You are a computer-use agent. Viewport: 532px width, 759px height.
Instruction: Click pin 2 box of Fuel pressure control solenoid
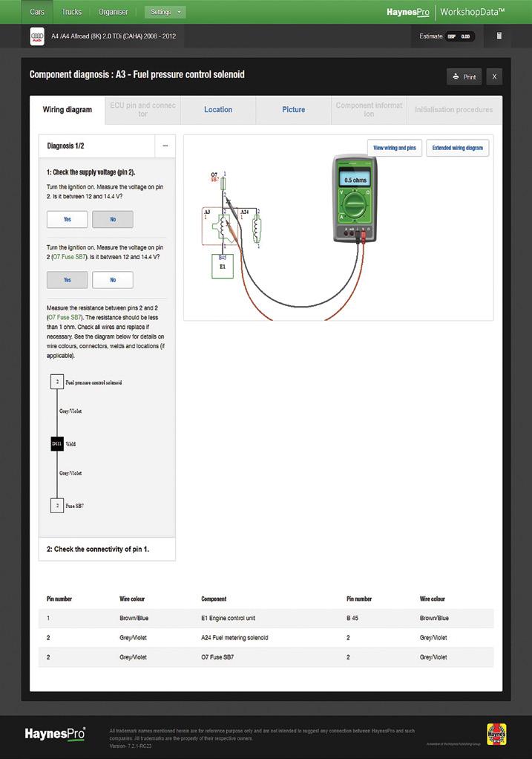click(57, 382)
